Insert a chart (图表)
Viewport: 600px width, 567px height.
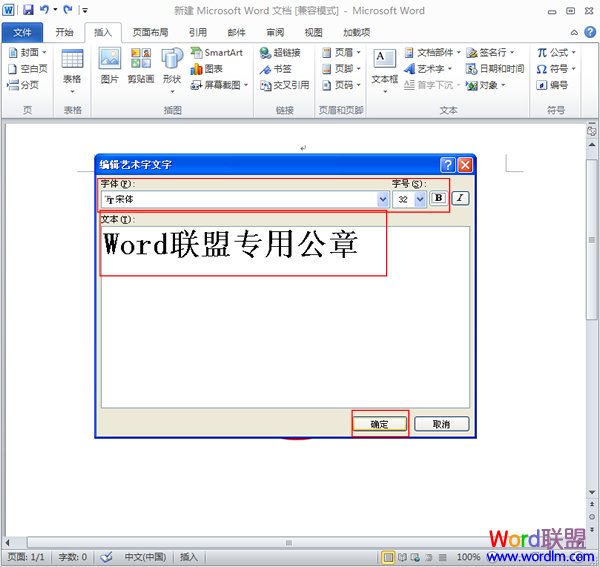click(x=207, y=69)
